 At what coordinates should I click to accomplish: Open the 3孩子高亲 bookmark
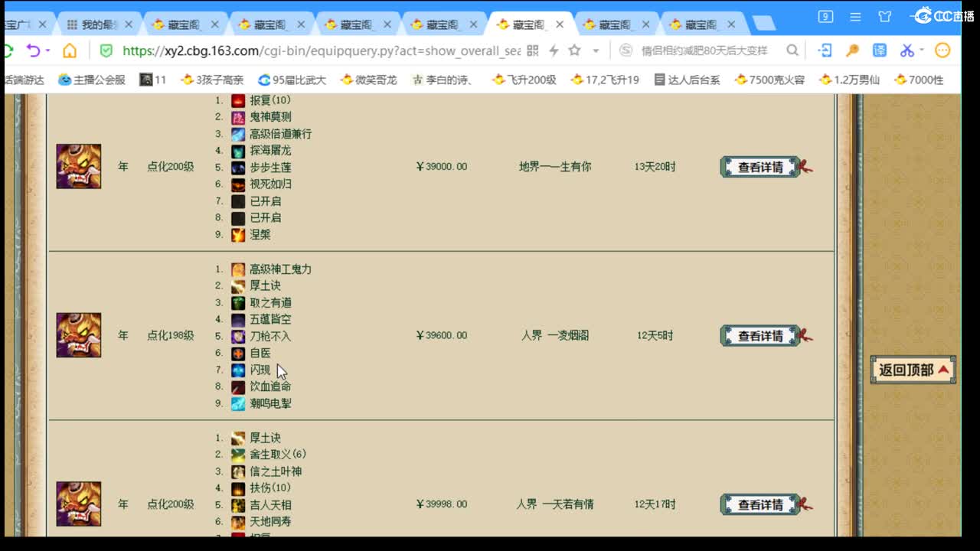212,79
